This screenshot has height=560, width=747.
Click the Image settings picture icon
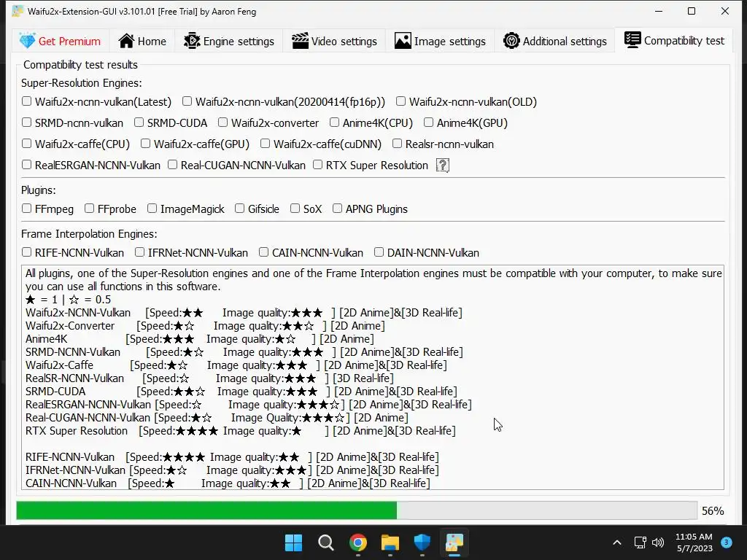403,41
